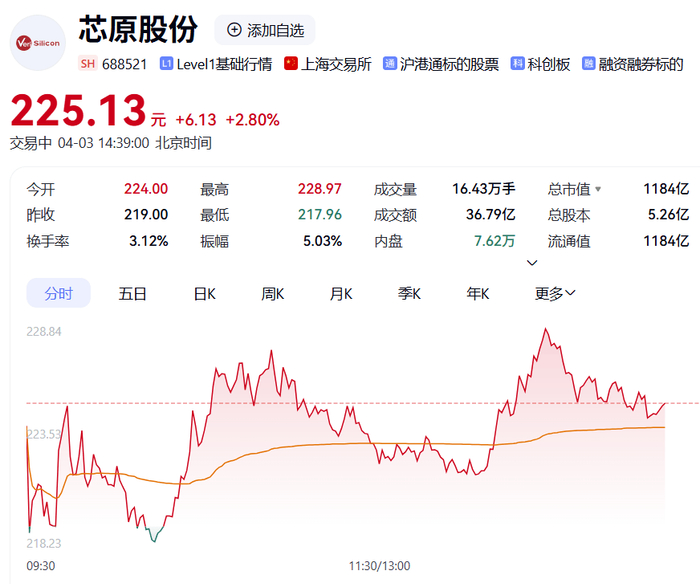Viewport: 700px width, 584px height.
Task: Click the 228.84 price axis label
Action: 44,331
